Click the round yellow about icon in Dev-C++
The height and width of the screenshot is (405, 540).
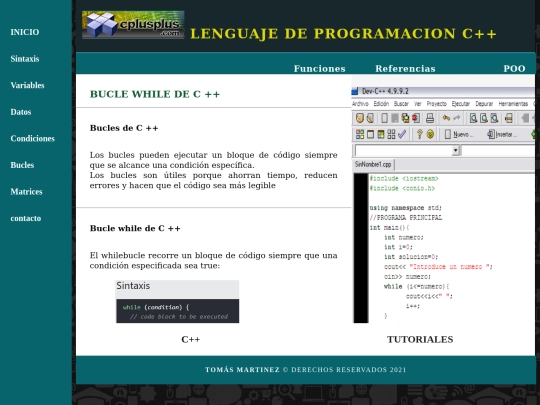click(430, 134)
